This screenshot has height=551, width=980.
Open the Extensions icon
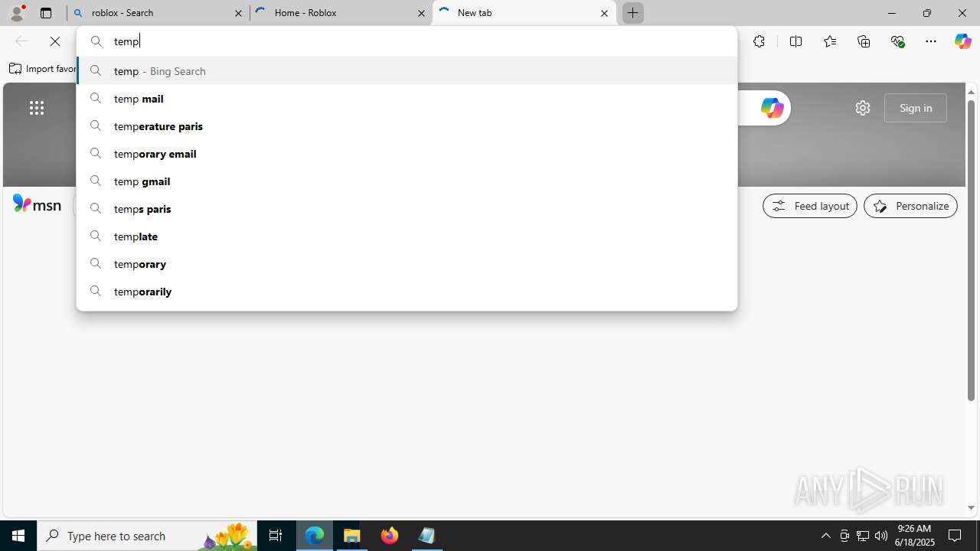(x=759, y=41)
